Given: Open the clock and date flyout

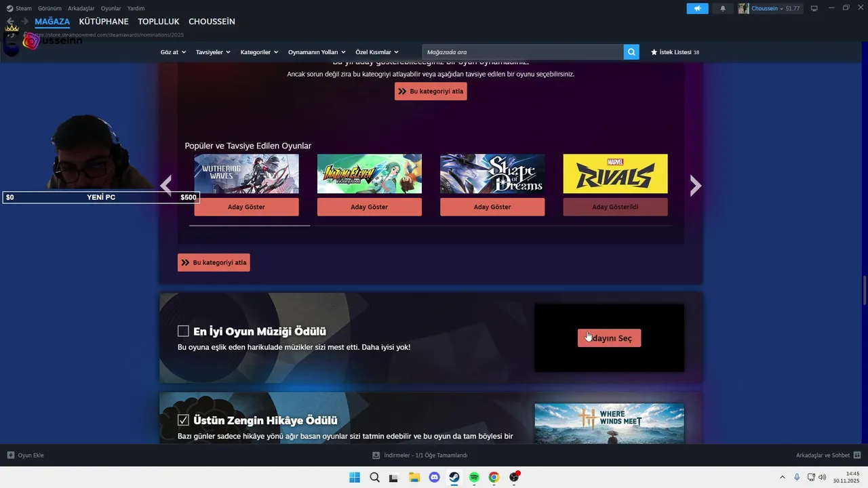Looking at the screenshot, I should tap(847, 477).
